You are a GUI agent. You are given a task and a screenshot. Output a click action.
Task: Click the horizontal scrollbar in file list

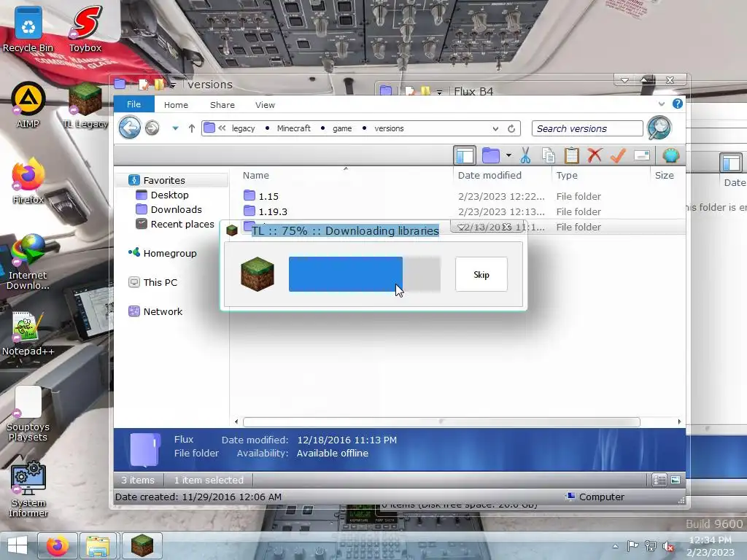(441, 421)
